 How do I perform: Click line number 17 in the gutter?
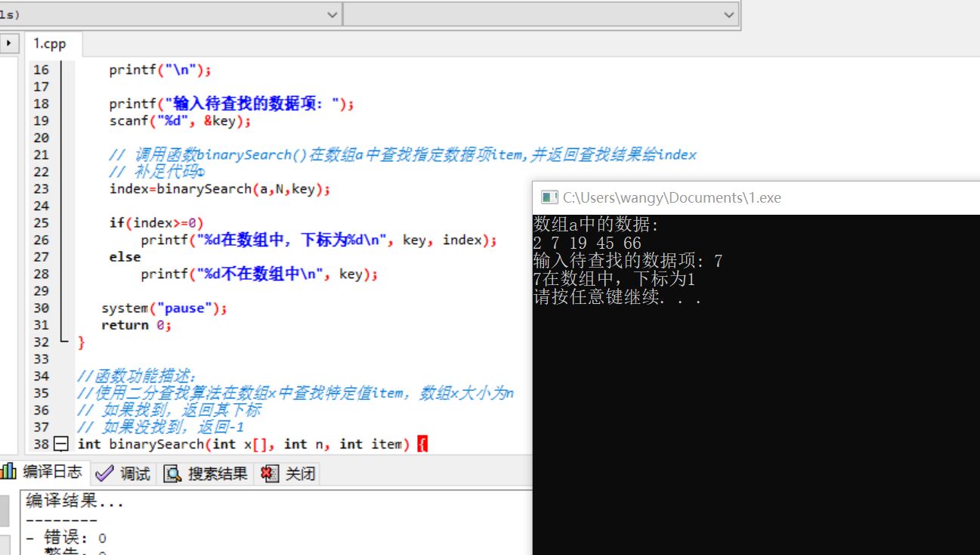point(41,87)
